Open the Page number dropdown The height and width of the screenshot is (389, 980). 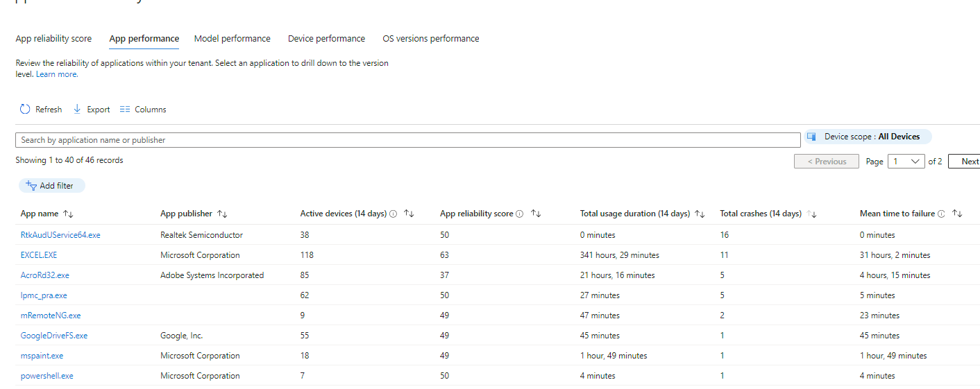coord(907,161)
